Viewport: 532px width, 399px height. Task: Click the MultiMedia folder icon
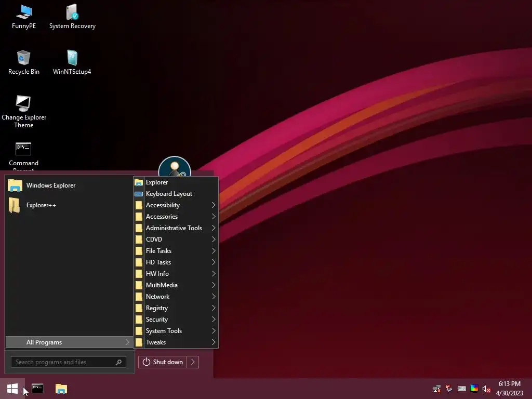139,285
